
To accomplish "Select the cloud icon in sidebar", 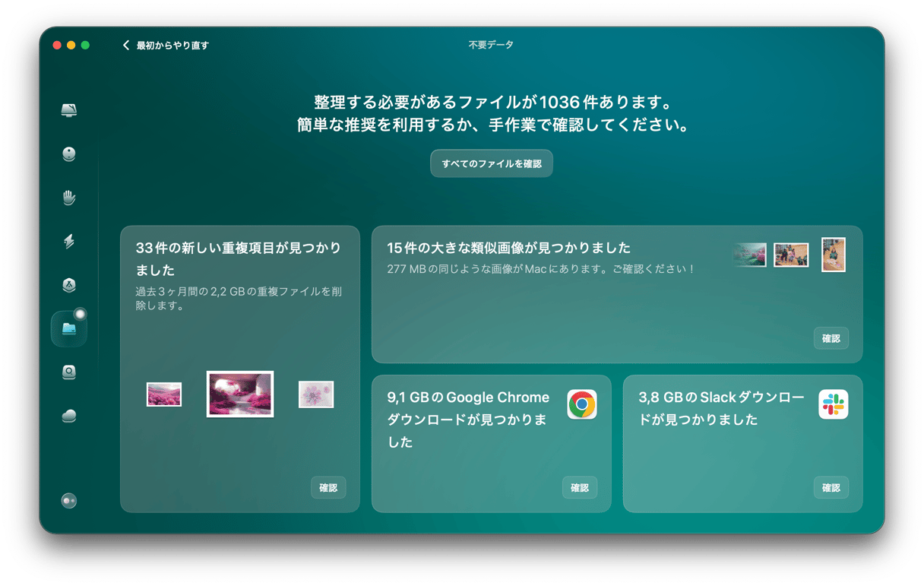I will tap(69, 416).
